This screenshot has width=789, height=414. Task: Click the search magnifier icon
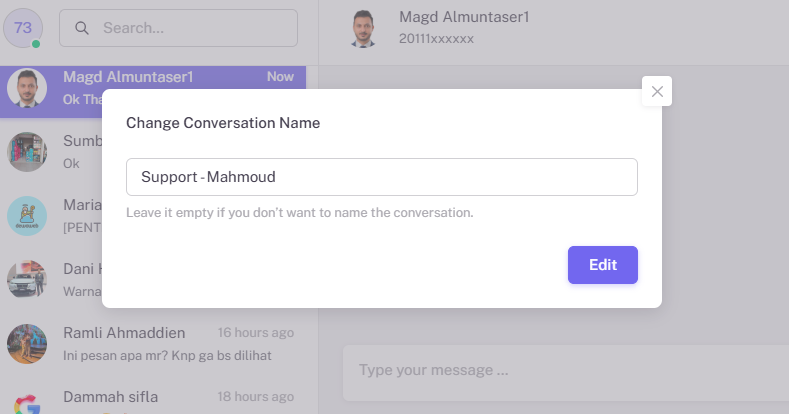coord(82,28)
